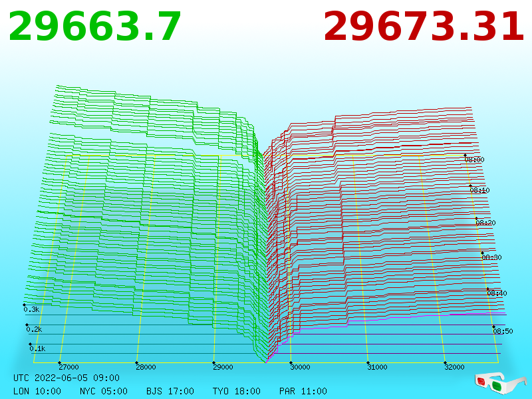Click the 3D glasses icon
532x399 pixels.
click(x=501, y=384)
